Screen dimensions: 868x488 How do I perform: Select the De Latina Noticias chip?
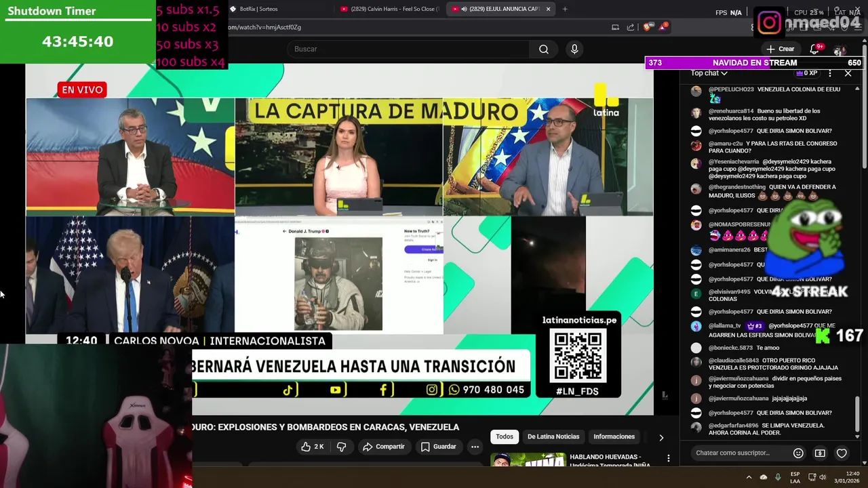[x=553, y=436]
